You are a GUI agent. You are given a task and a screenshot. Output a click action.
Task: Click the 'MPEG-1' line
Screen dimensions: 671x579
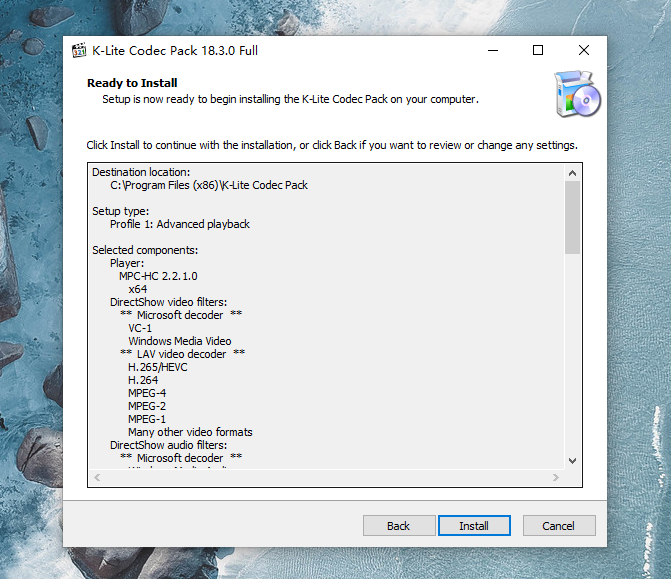click(x=147, y=419)
